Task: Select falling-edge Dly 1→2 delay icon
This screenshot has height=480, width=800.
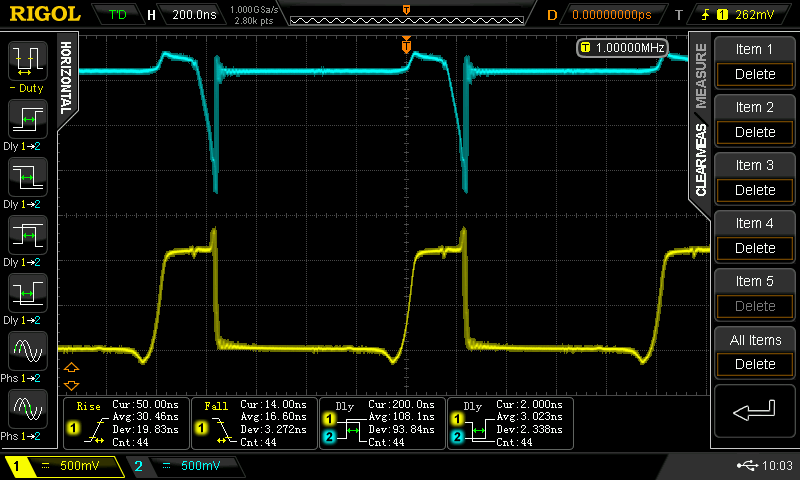Action: pos(28,178)
